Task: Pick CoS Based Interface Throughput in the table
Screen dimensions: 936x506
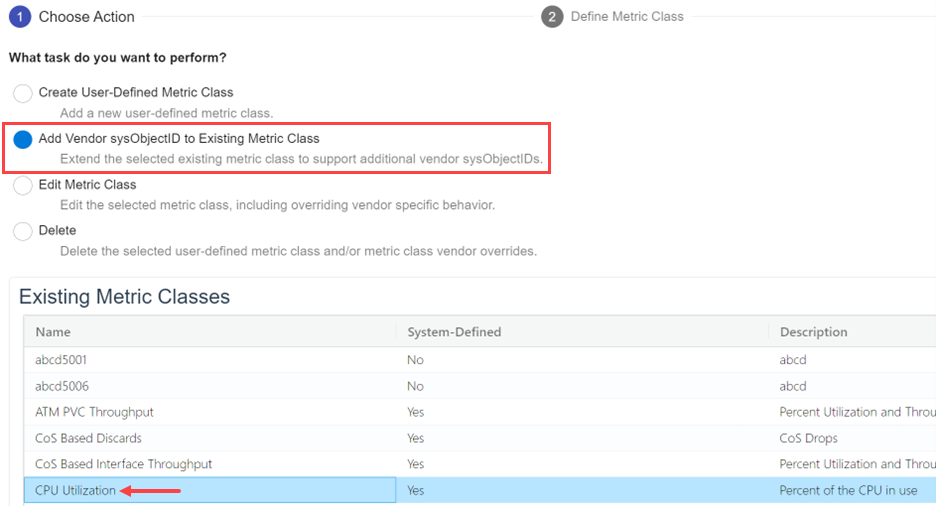Action: (123, 464)
